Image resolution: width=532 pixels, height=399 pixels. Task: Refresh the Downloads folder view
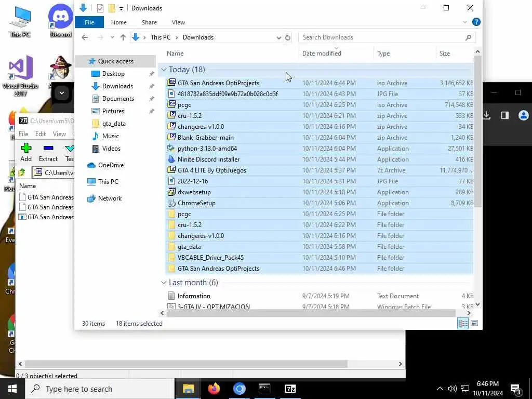pos(288,37)
